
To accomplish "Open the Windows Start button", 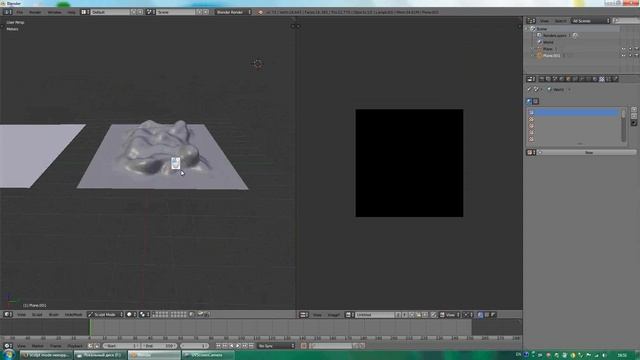I will (9, 355).
